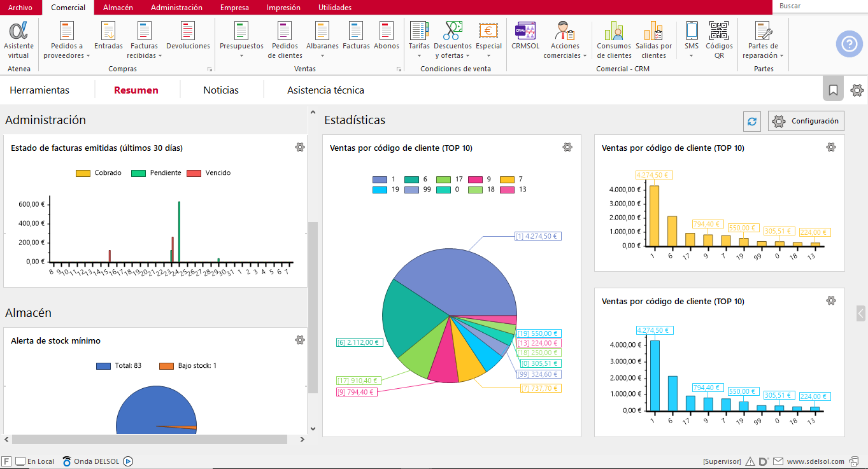Toggle the Vencido legend swatch
The width and height of the screenshot is (868, 469).
[194, 173]
